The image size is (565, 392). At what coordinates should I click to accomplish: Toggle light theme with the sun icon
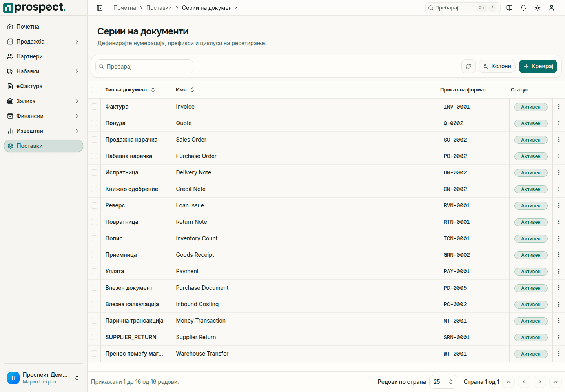[538, 8]
